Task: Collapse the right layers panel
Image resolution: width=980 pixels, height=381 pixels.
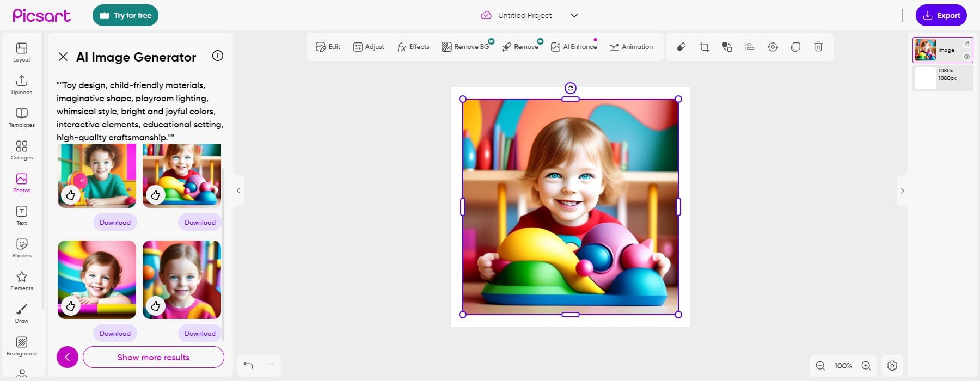Action: 902,190
